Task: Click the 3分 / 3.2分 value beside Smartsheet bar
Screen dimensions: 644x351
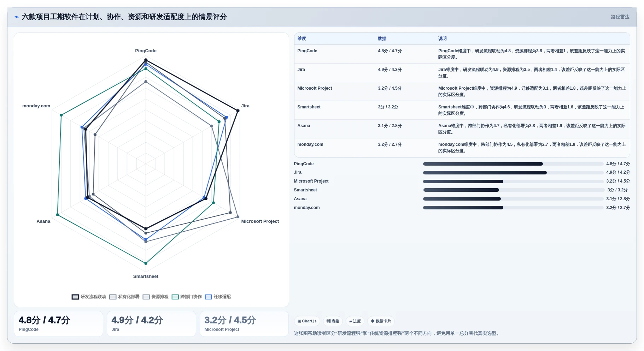Action: (x=617, y=190)
